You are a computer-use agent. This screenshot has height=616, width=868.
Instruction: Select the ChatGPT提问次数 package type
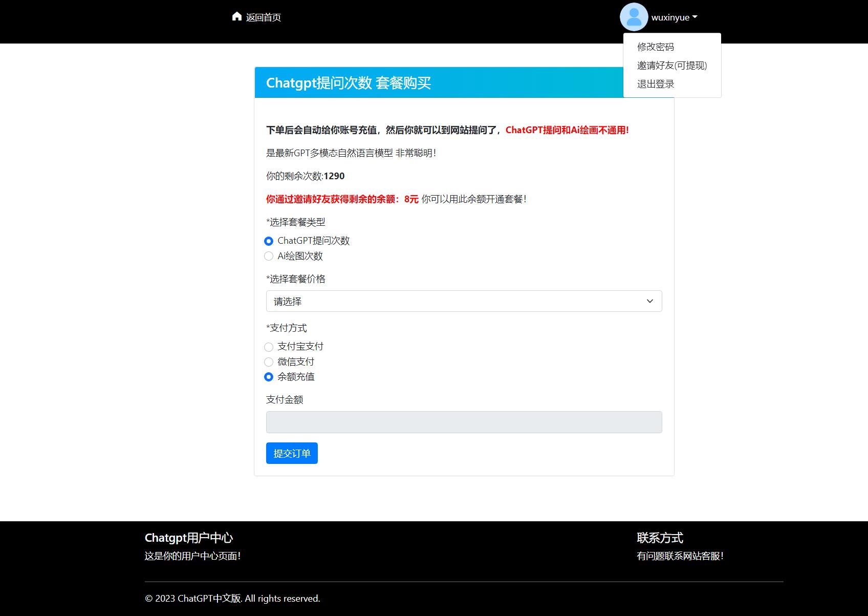[x=269, y=241]
